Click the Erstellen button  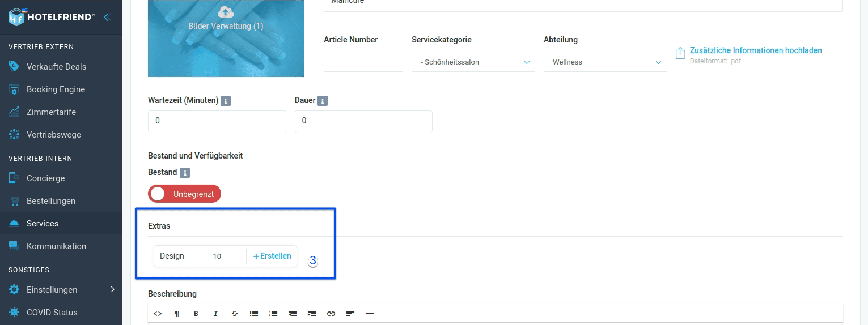(x=272, y=256)
